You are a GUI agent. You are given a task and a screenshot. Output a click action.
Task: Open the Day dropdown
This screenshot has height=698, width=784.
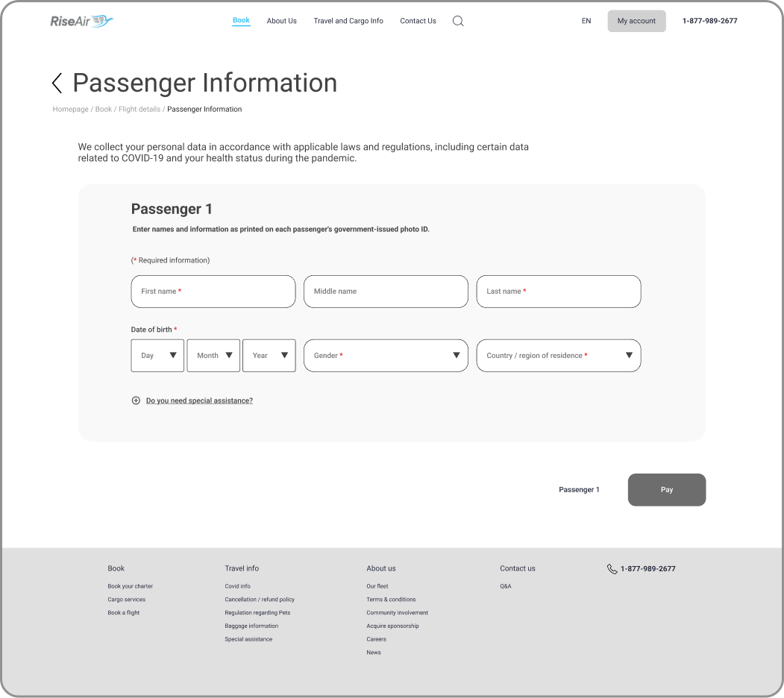tap(157, 356)
